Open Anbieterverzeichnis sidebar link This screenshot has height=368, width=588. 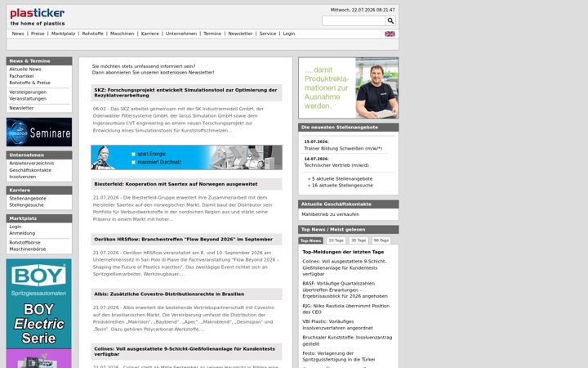click(x=32, y=164)
